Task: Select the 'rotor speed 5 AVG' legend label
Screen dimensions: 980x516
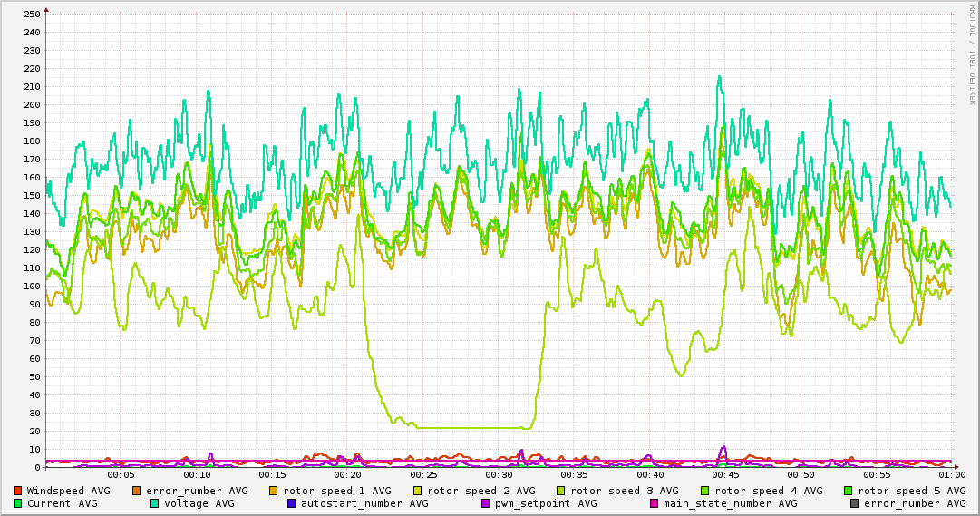Action: click(912, 491)
